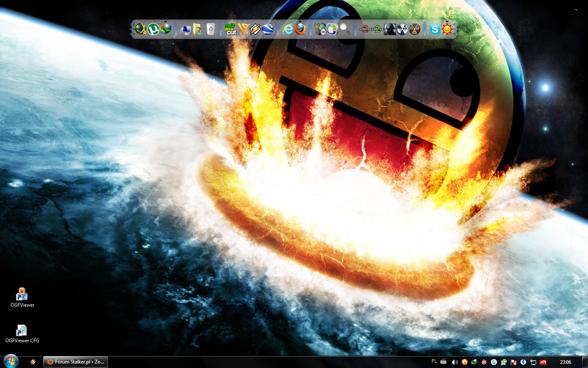Click the Show desktop button at taskbar edge

(x=585, y=362)
